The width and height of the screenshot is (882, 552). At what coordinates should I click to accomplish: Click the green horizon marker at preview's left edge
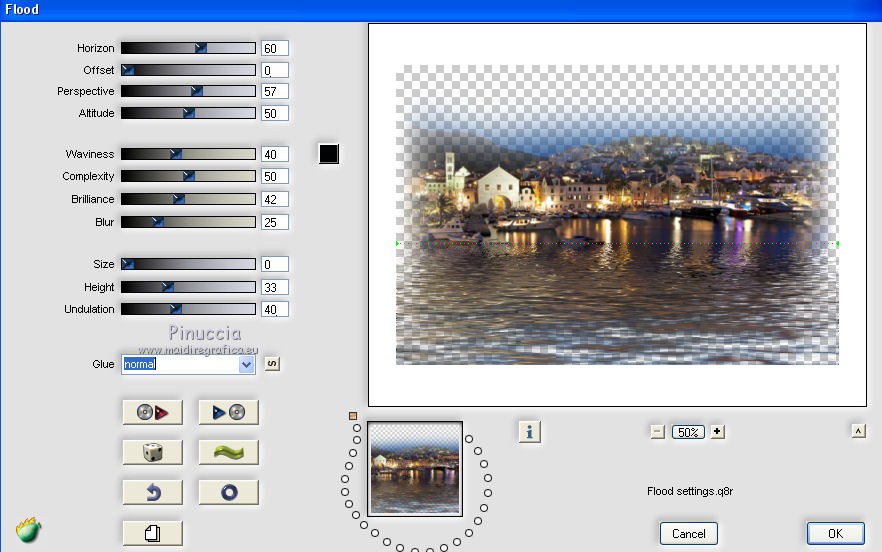tap(397, 243)
